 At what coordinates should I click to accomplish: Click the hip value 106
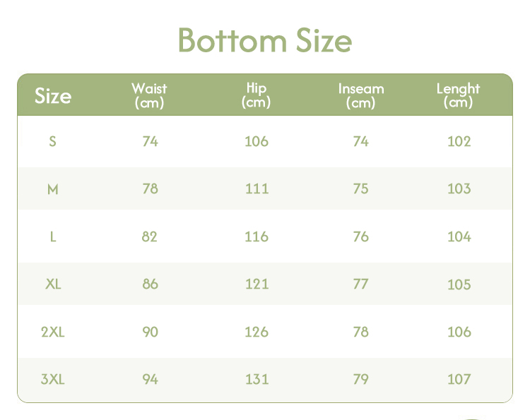point(257,141)
